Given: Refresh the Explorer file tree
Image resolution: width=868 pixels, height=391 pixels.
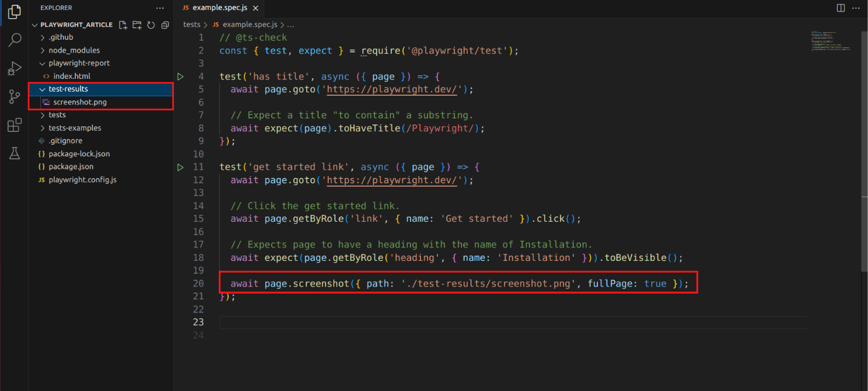Looking at the screenshot, I should click(x=151, y=25).
